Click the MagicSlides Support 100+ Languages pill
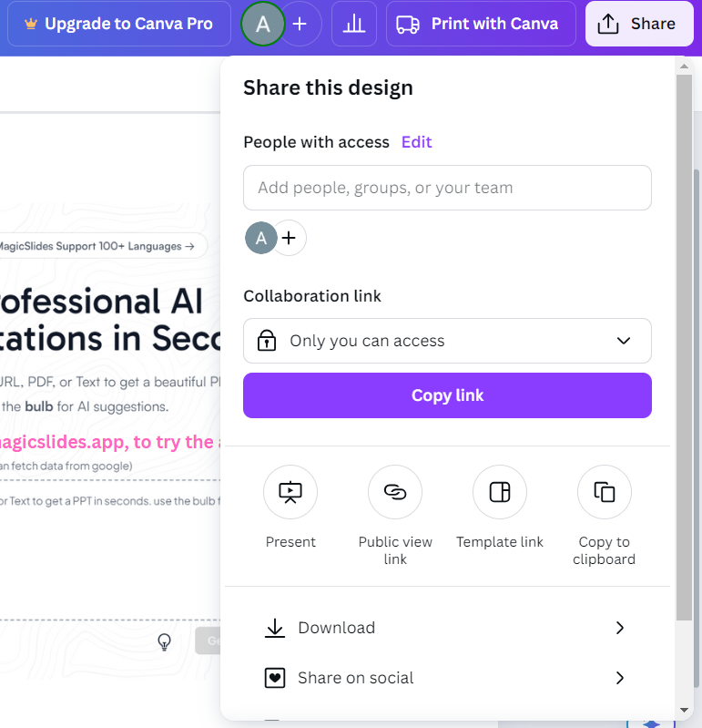 (100, 246)
